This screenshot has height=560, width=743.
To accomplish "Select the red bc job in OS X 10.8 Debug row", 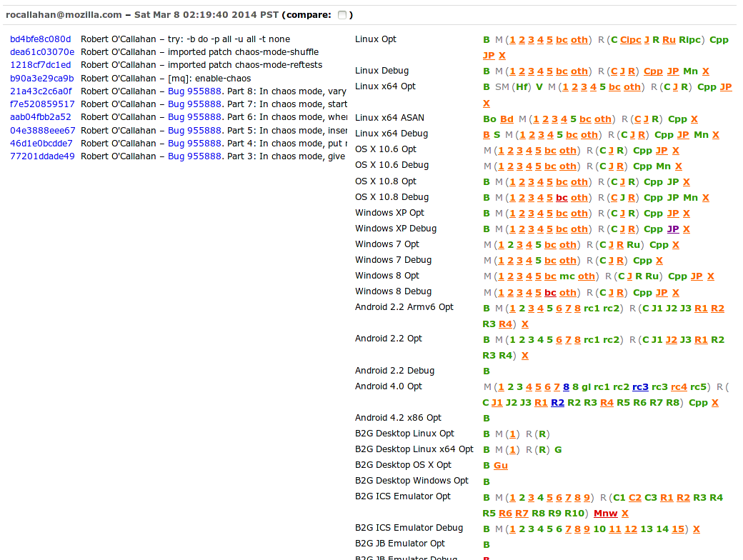I will [562, 198].
